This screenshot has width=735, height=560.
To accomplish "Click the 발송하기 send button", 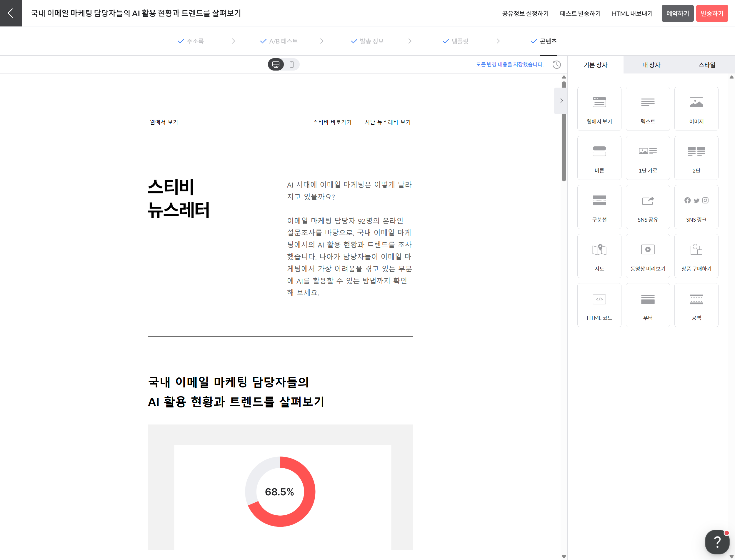I will coord(712,13).
